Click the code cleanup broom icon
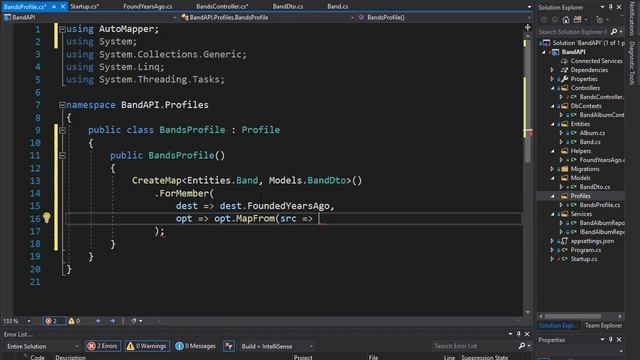Viewport: 640px width, 360px height. point(133,321)
